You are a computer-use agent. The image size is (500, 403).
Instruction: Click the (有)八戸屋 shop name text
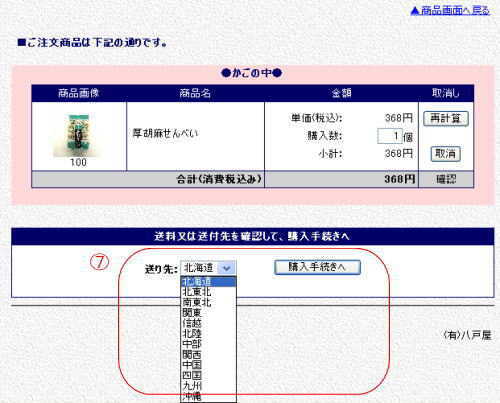[x=467, y=335]
